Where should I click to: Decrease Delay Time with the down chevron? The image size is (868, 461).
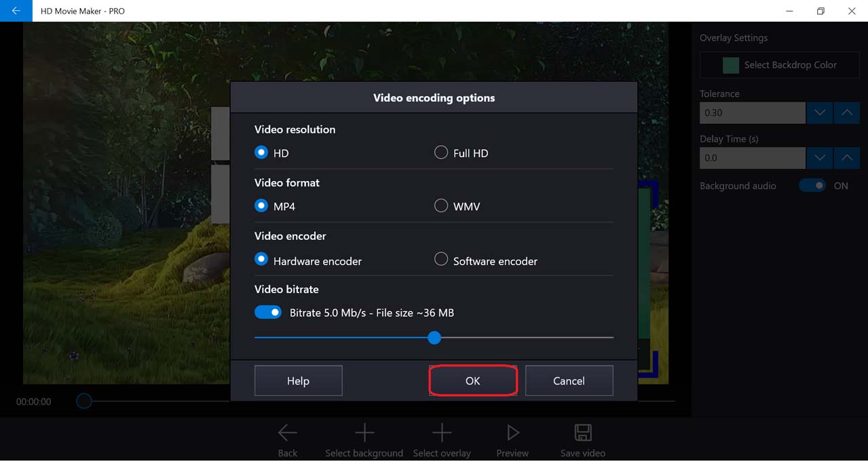820,158
